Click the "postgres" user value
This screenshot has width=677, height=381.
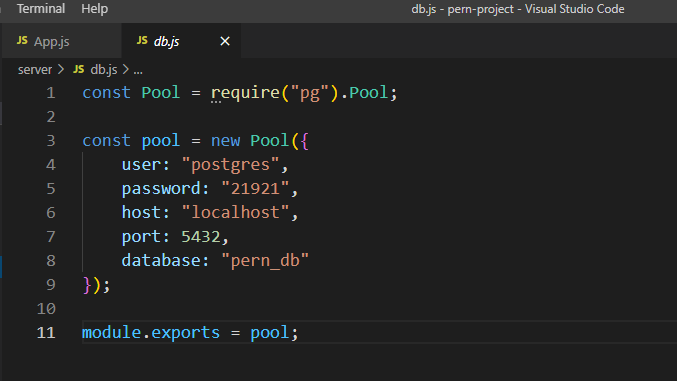tap(231, 165)
